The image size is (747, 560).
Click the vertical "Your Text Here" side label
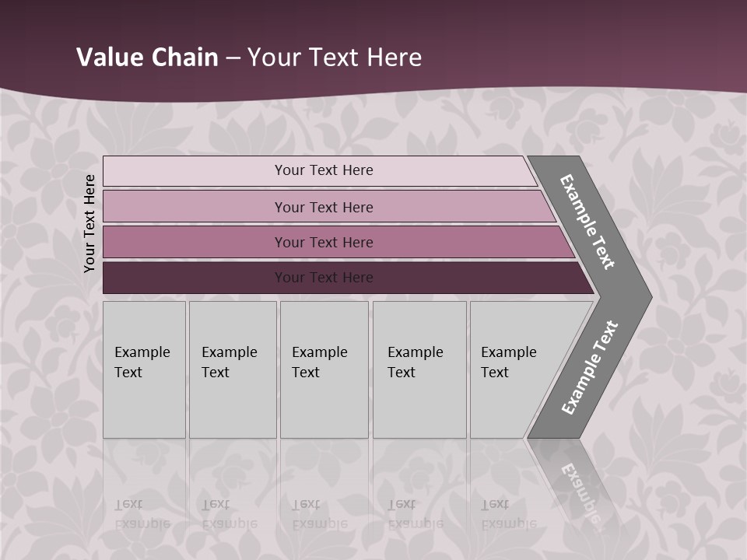[x=89, y=223]
